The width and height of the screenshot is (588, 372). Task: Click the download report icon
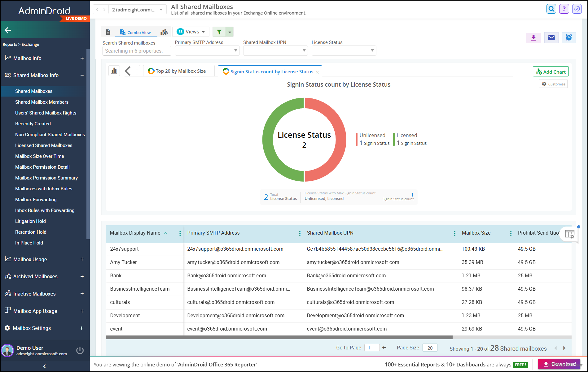tap(533, 38)
